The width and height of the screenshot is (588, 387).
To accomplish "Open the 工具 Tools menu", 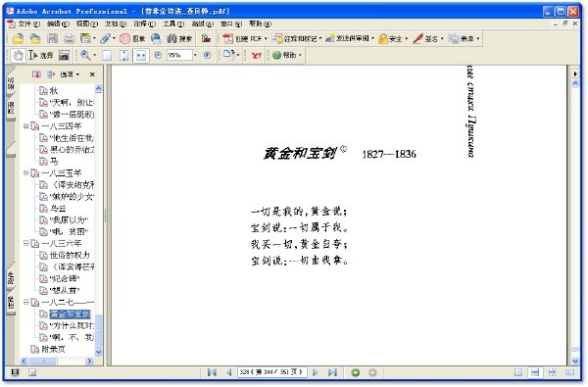I will 173,24.
